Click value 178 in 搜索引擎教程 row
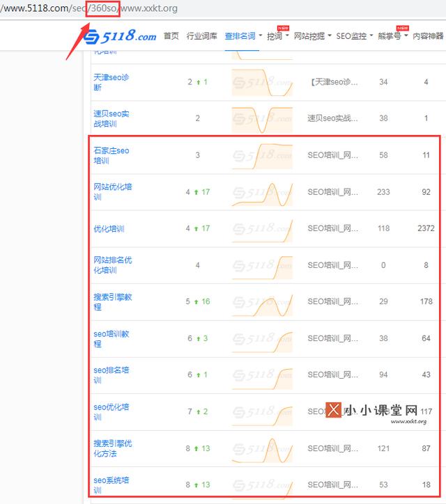The height and width of the screenshot is (504, 446). (x=426, y=301)
